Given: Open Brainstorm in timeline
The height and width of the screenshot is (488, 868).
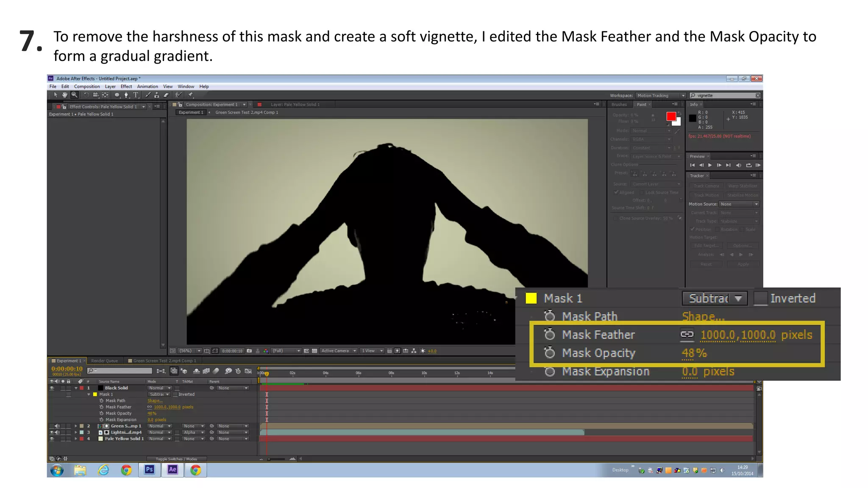Looking at the screenshot, I should tap(228, 371).
